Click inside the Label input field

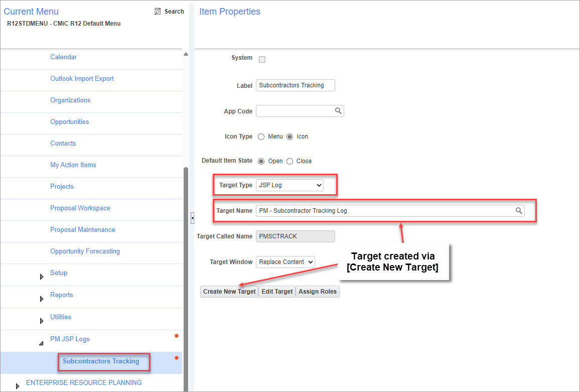tap(295, 85)
